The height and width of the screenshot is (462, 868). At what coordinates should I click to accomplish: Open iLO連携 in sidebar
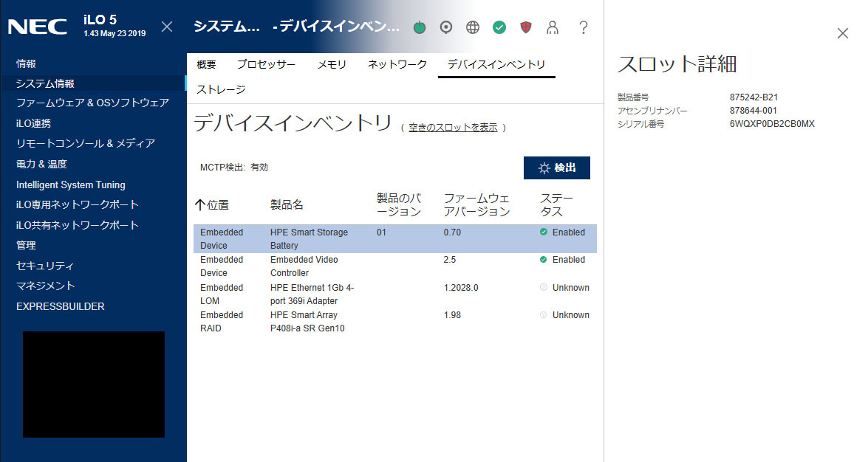pos(33,123)
